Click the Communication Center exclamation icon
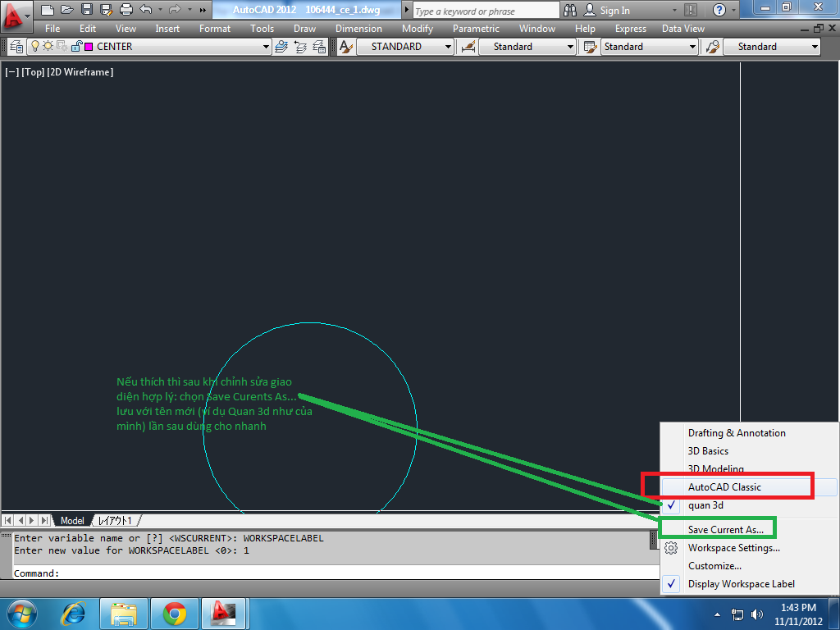 point(691,10)
